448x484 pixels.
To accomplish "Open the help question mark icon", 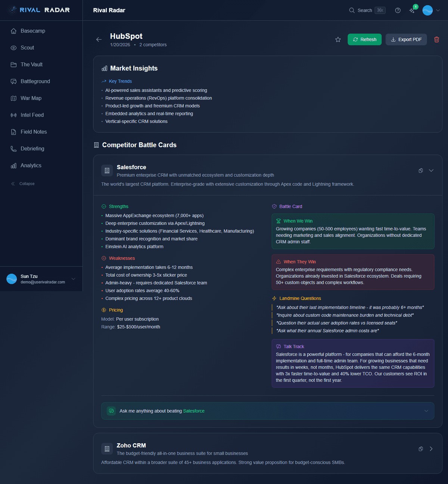I will (398, 10).
